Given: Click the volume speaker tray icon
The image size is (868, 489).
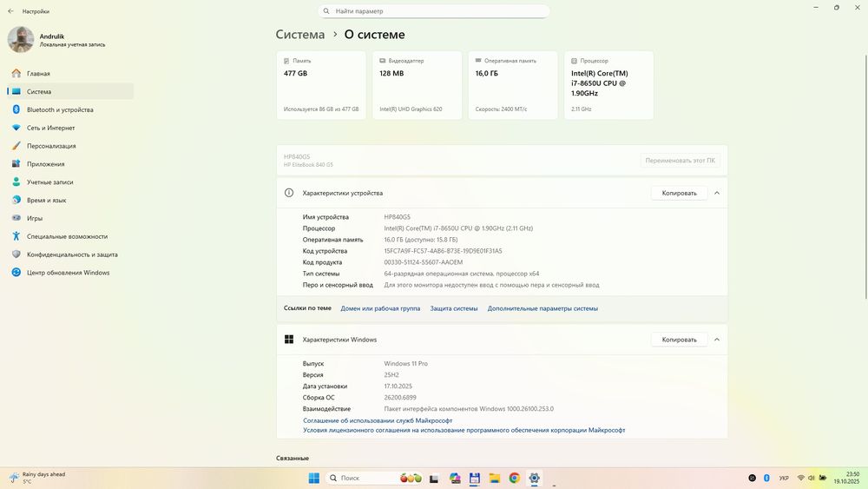Looking at the screenshot, I should (812, 478).
